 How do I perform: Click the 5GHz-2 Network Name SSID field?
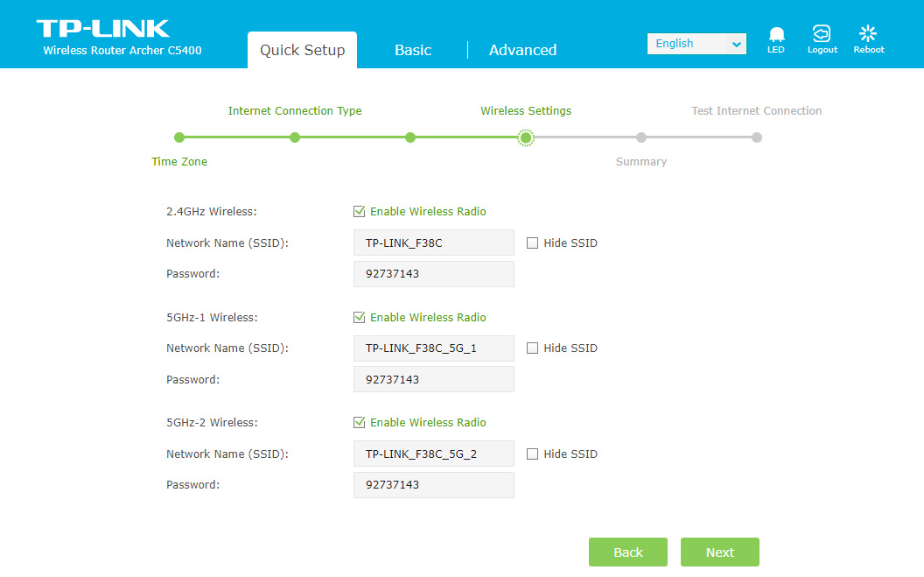click(x=434, y=454)
